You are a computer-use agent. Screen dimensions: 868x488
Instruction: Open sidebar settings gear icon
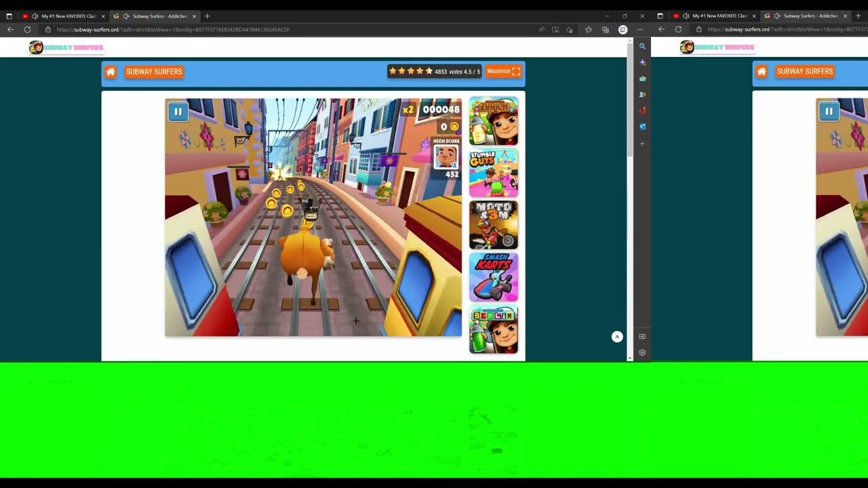coord(642,352)
